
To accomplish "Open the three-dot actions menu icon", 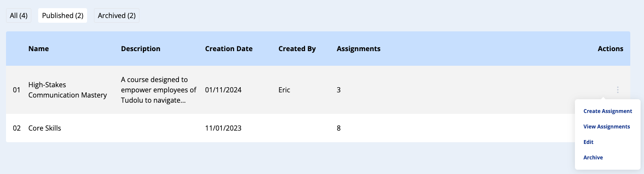I will (x=618, y=90).
